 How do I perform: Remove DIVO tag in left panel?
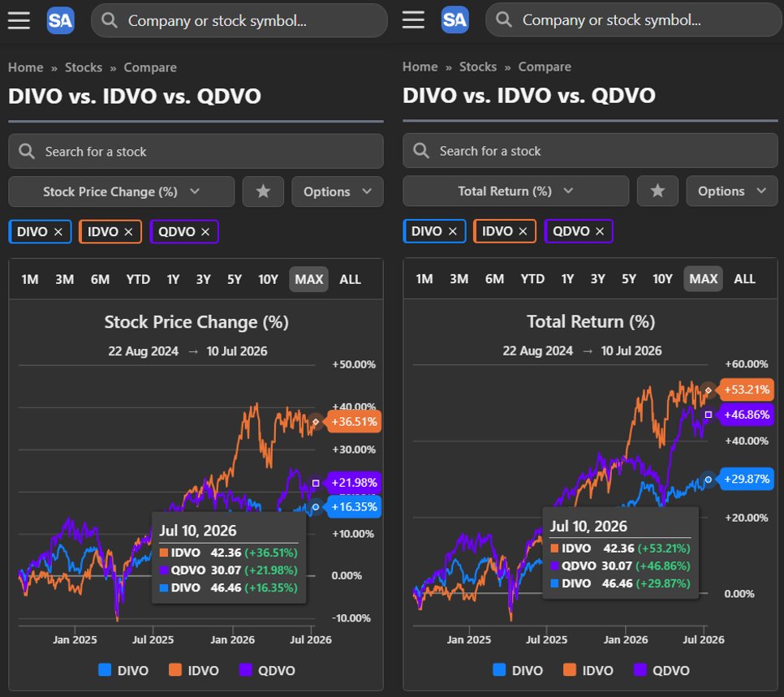point(58,232)
